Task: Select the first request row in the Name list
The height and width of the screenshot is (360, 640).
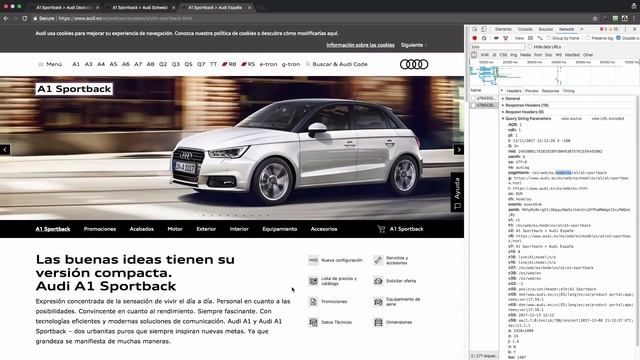Action: (483, 98)
